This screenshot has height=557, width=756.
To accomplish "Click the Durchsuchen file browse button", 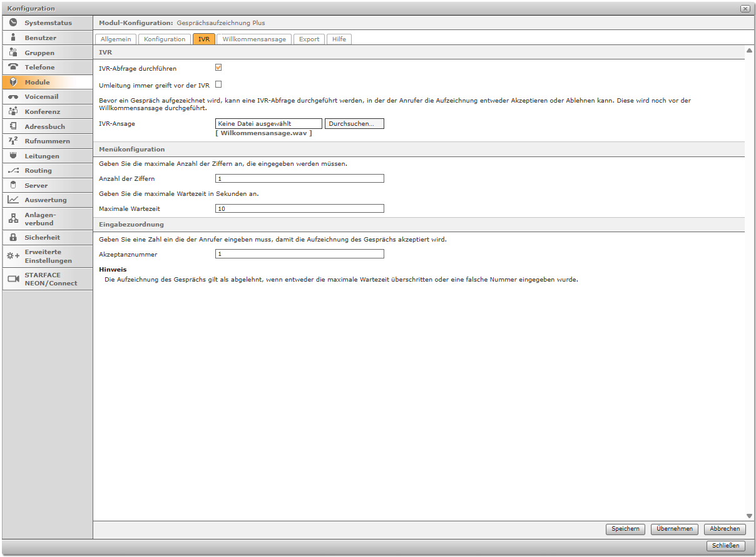I will pyautogui.click(x=354, y=124).
